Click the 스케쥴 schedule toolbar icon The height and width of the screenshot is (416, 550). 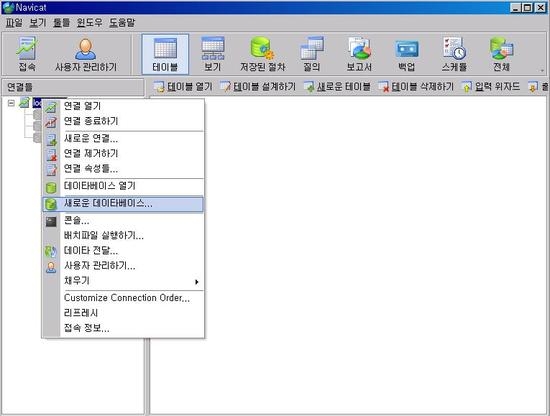click(x=454, y=54)
